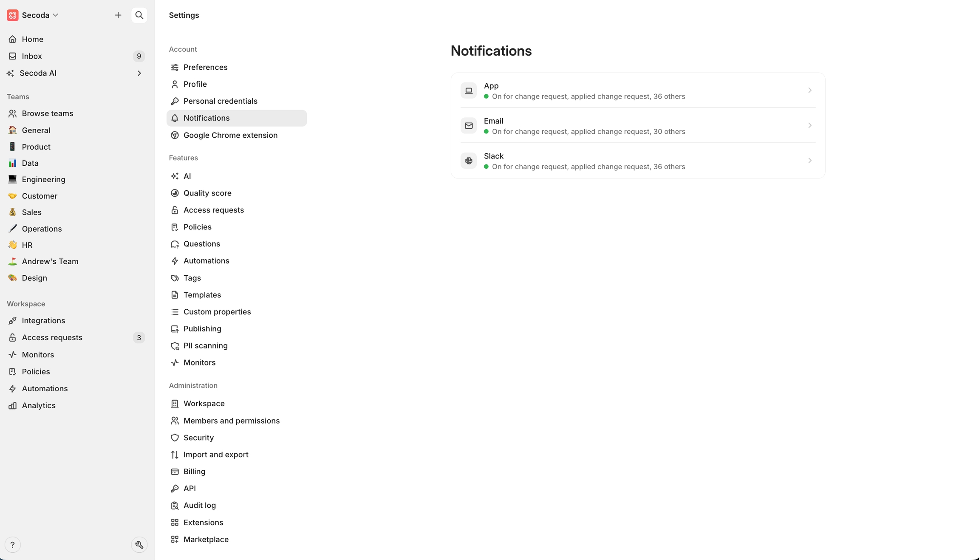This screenshot has width=979, height=560.
Task: Click the Email envelope icon
Action: coord(469,126)
